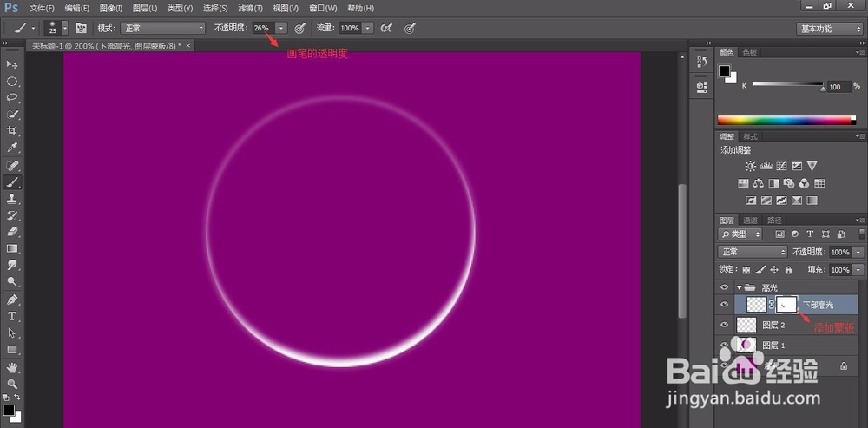
Task: Select the Healing Brush tool
Action: tap(11, 166)
